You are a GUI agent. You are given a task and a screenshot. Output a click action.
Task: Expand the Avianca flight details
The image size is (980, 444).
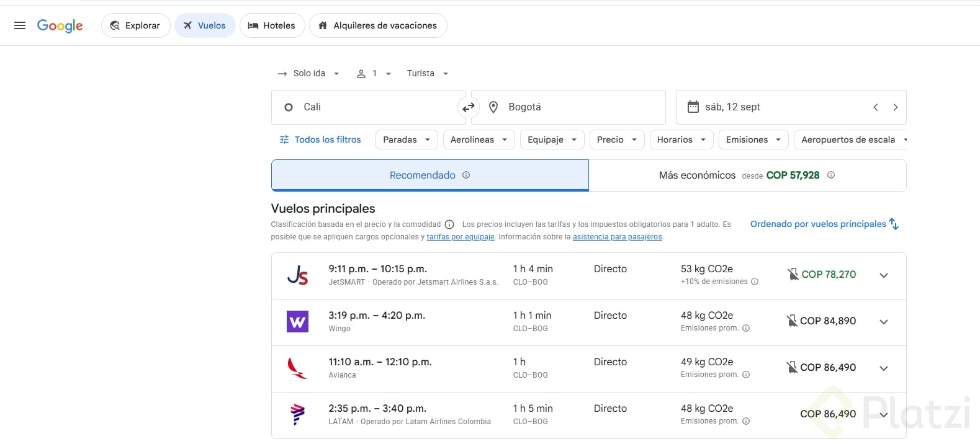pyautogui.click(x=884, y=368)
